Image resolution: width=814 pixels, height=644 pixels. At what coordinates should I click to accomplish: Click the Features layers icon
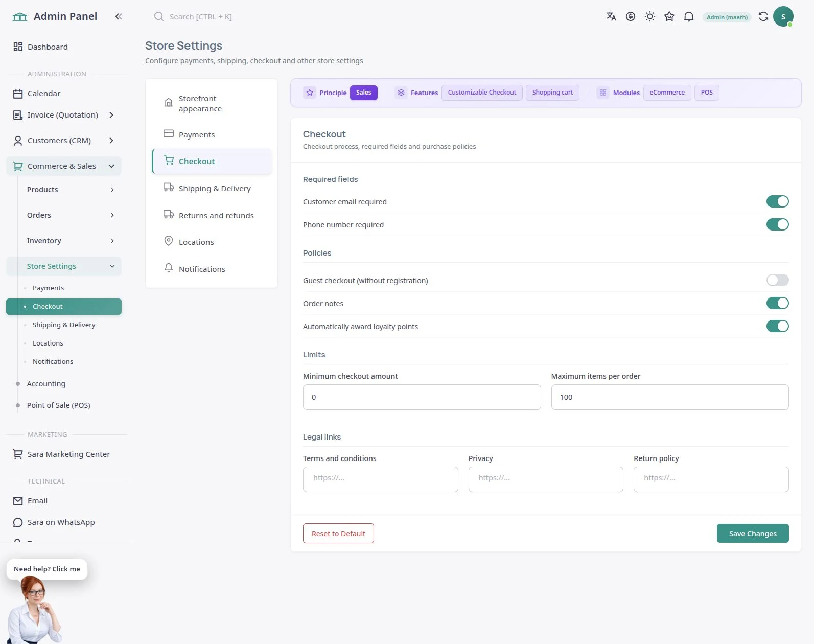pos(401,93)
